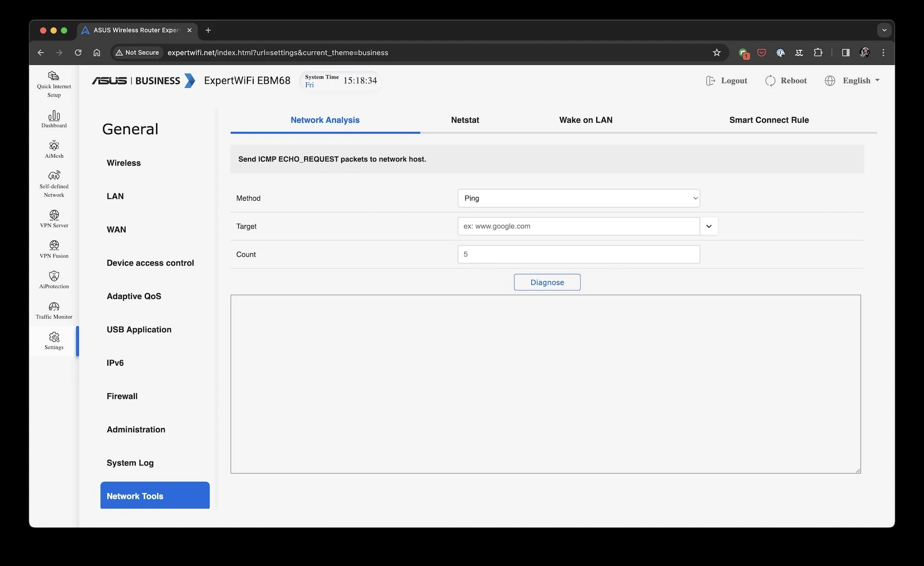Click inside the diagnose output textarea
Viewport: 924px width, 566px height.
coord(545,384)
